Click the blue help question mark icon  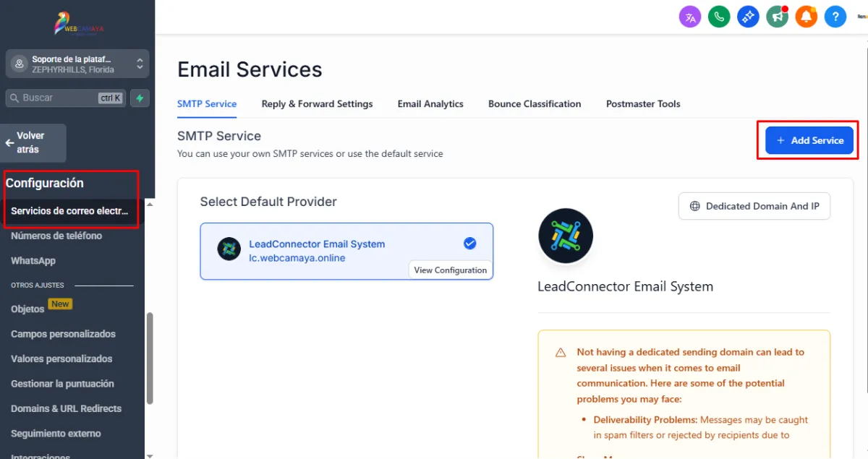pyautogui.click(x=835, y=17)
